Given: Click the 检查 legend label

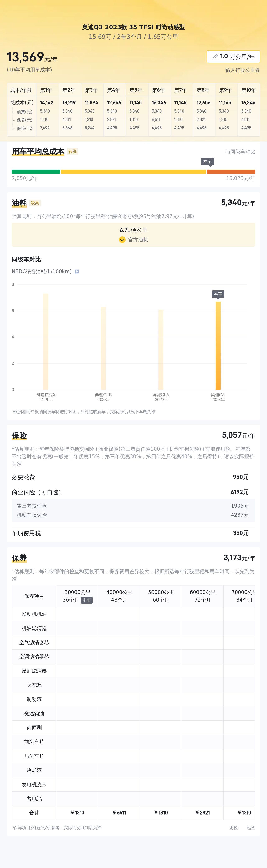Looking at the screenshot, I should point(251,827).
